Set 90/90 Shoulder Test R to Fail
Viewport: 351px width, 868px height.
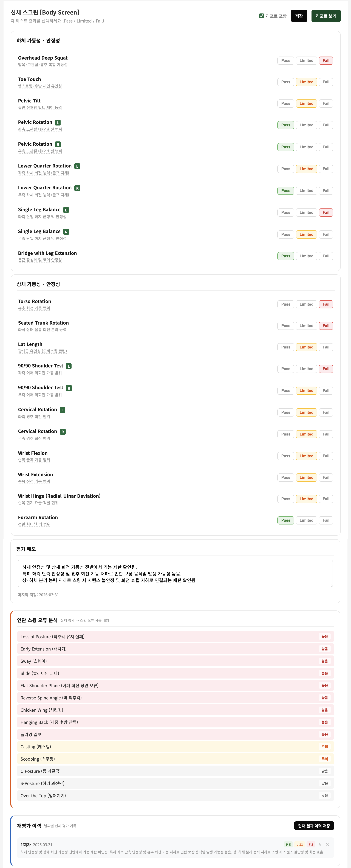(325, 390)
